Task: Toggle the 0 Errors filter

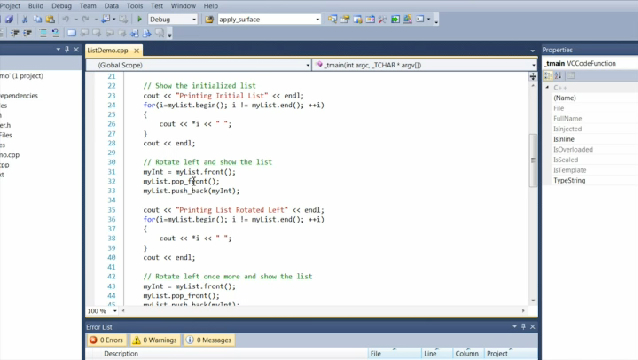Action: coord(106,340)
